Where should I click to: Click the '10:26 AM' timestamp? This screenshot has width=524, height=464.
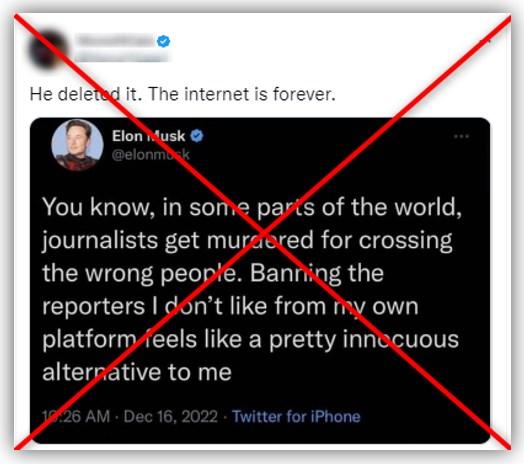[76, 417]
